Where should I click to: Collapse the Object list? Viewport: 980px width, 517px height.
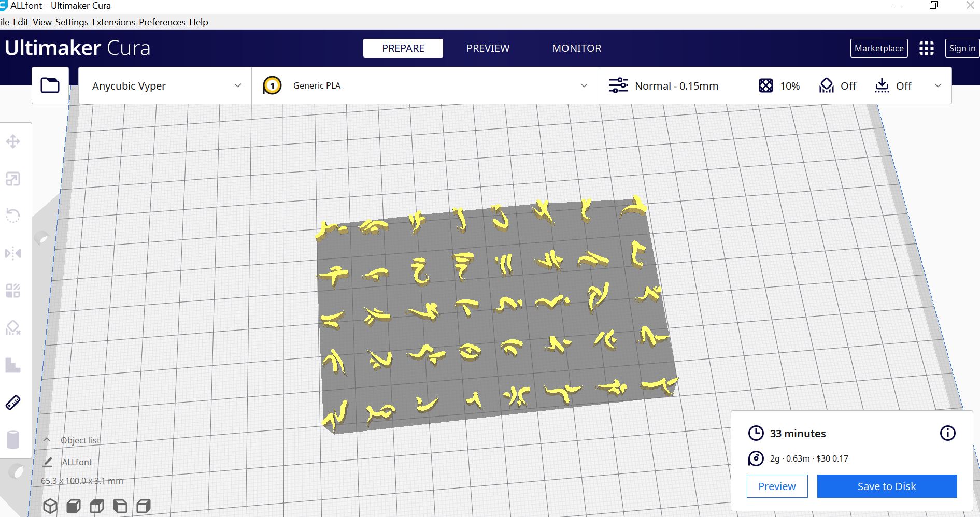[47, 440]
